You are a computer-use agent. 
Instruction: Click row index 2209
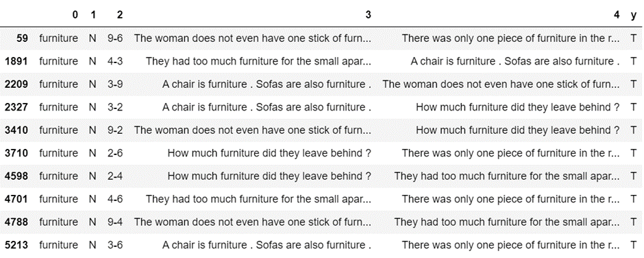tap(16, 84)
